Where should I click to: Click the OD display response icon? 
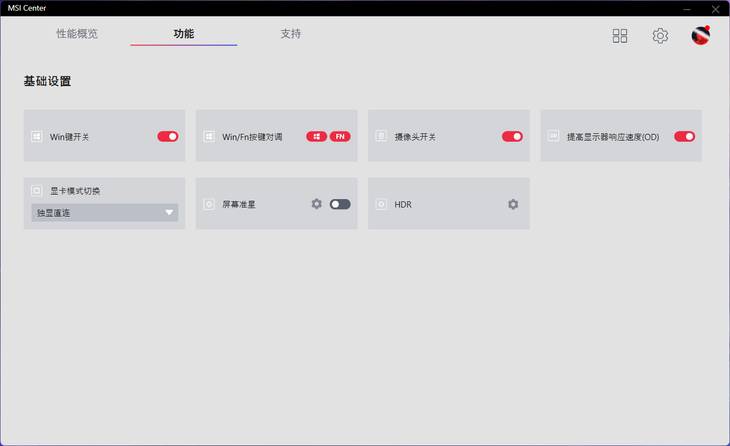point(554,136)
